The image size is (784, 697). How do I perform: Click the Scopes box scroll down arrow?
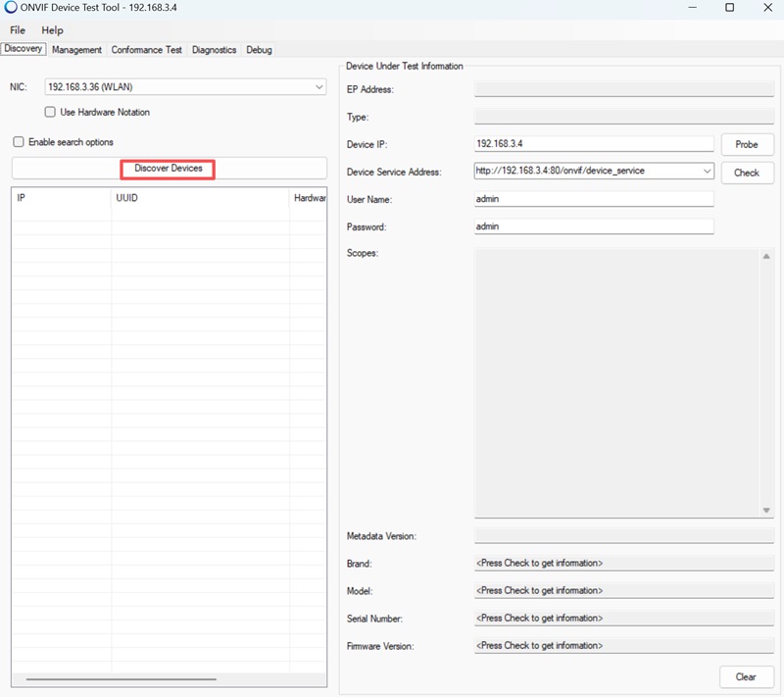766,511
